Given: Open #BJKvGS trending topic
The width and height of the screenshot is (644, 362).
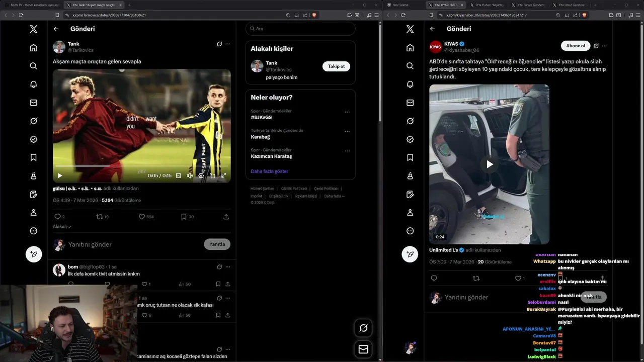Looking at the screenshot, I should click(x=261, y=117).
